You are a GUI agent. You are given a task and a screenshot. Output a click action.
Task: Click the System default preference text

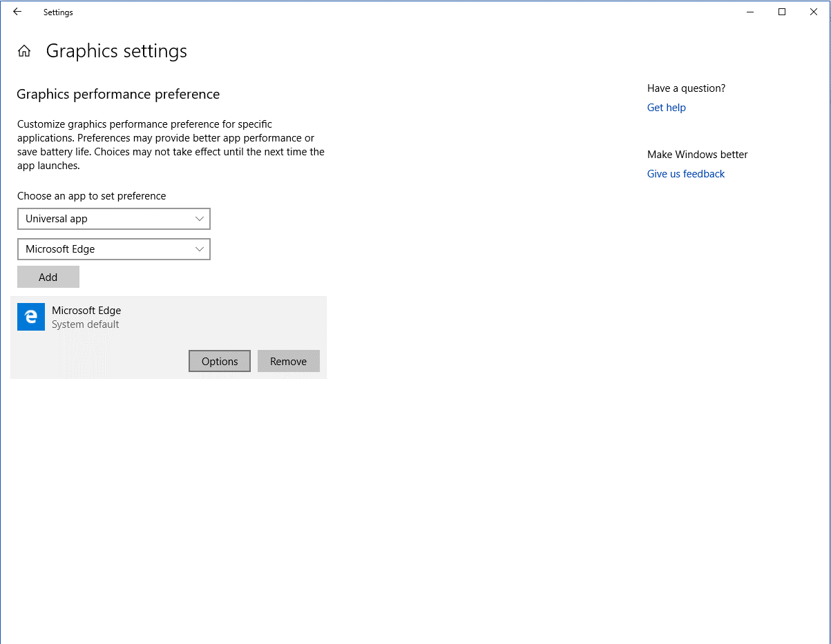point(86,324)
